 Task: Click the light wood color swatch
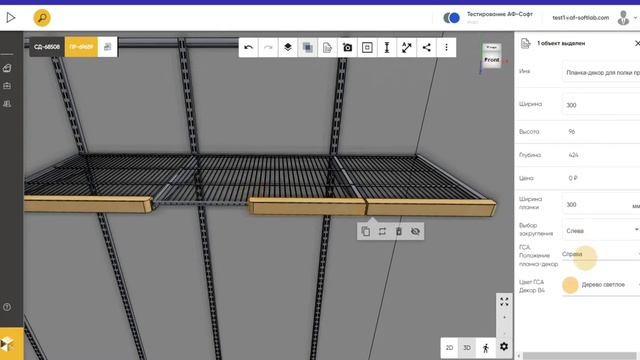(570, 284)
